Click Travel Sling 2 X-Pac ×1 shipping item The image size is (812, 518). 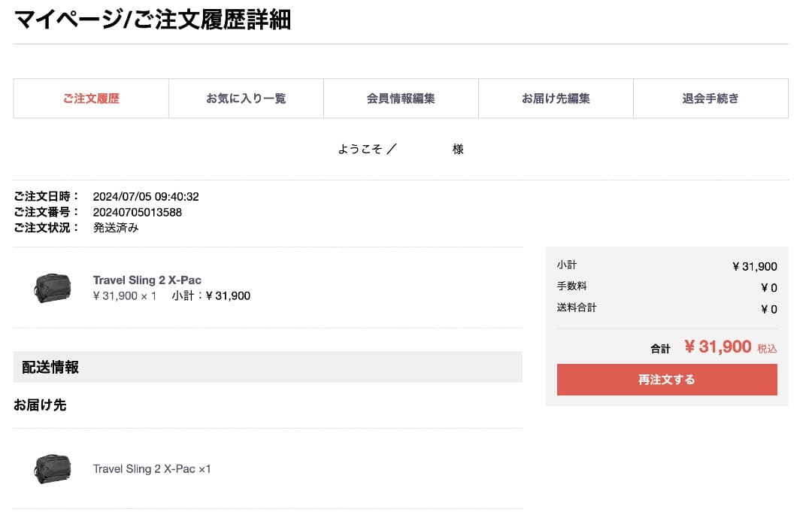click(x=151, y=468)
